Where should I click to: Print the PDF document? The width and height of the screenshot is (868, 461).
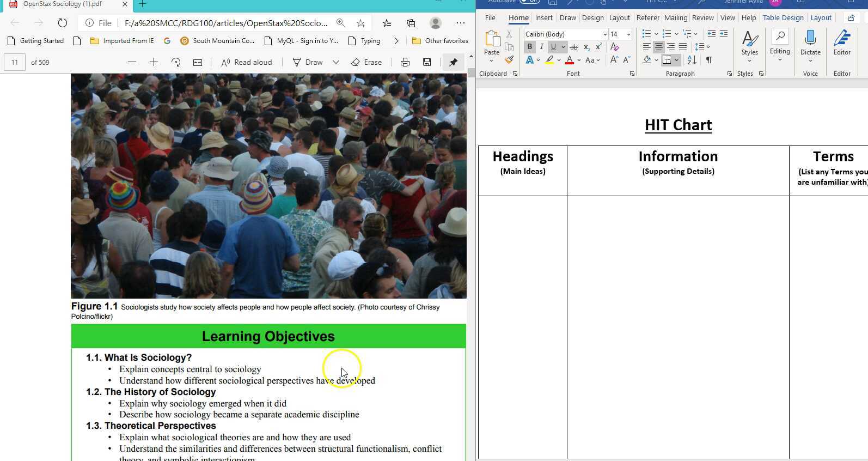(405, 63)
